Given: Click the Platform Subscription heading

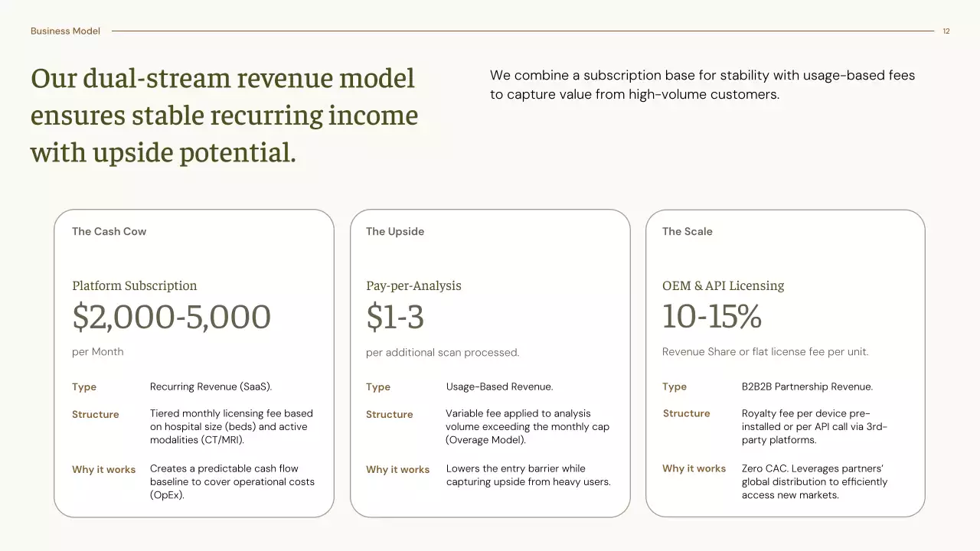Looking at the screenshot, I should pos(134,286).
